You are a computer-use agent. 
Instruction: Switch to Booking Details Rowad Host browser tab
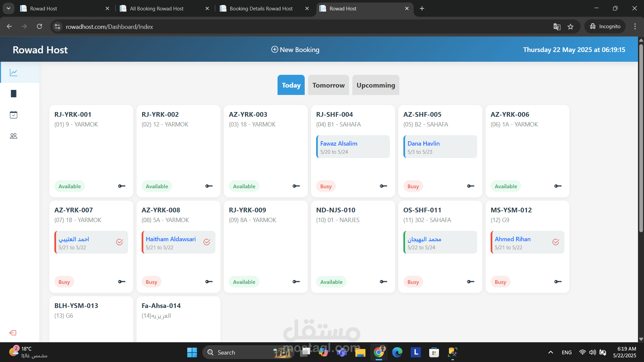(x=261, y=8)
